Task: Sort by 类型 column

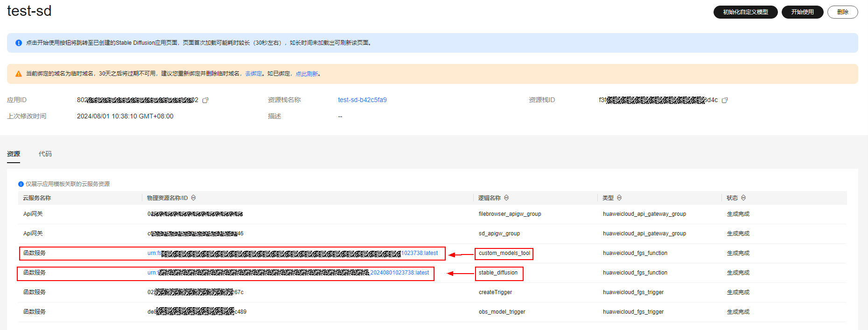Action: 619,198
